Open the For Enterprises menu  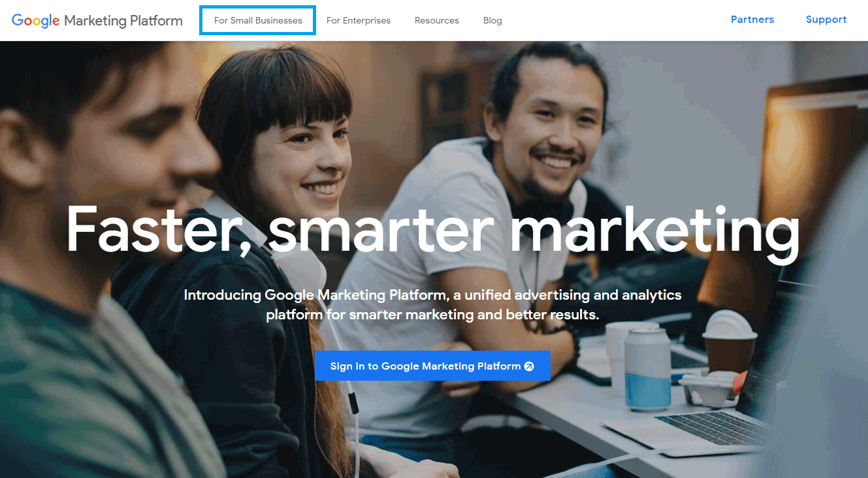coord(359,20)
